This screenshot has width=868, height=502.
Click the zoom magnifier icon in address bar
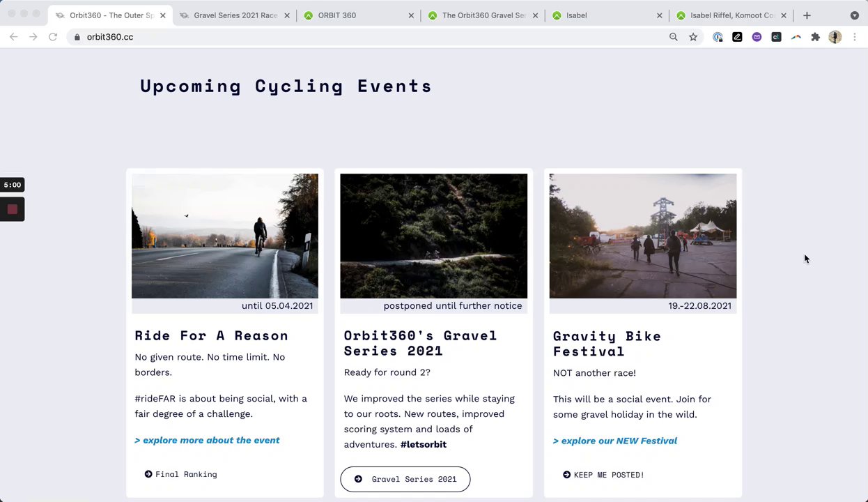tap(673, 37)
